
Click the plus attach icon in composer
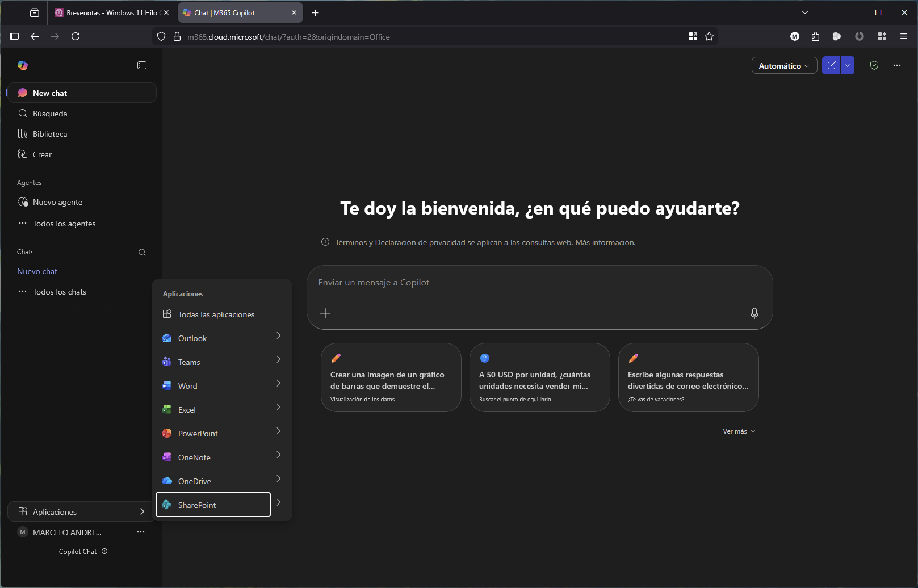[x=325, y=313]
